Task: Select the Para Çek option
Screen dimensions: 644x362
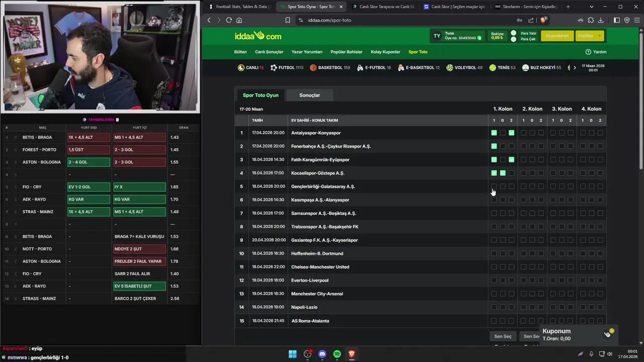Action: 528,39
